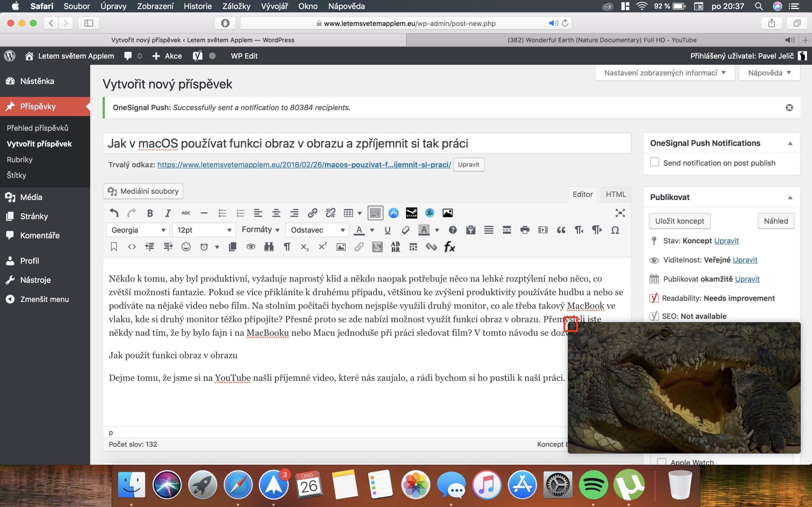Open the permalink URL under the title
This screenshot has height=507, width=812.
[x=304, y=165]
